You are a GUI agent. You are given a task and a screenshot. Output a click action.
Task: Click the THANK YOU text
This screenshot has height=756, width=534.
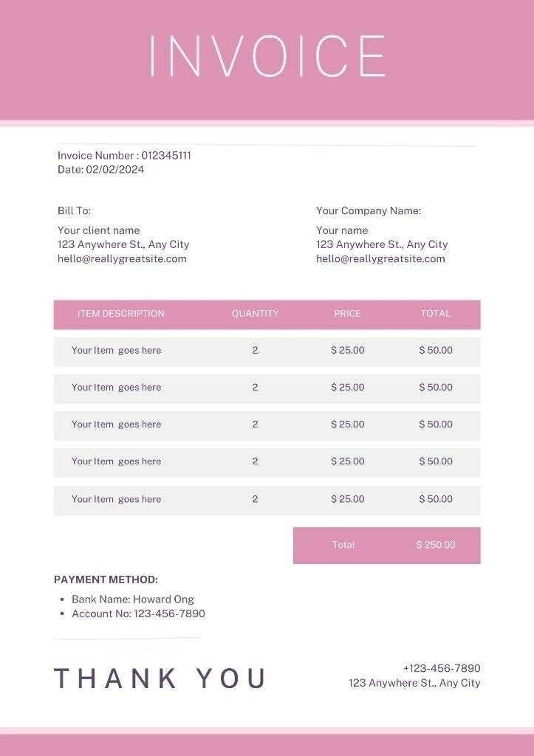tap(160, 678)
